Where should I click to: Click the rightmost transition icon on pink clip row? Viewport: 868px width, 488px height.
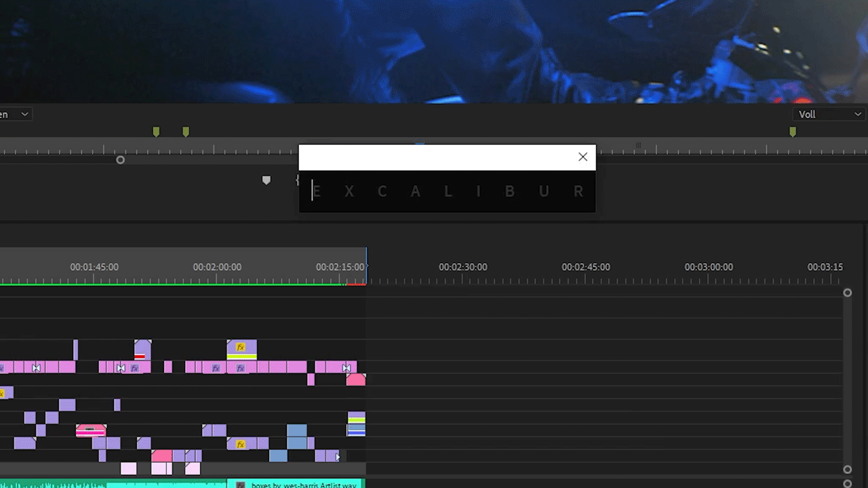347,368
